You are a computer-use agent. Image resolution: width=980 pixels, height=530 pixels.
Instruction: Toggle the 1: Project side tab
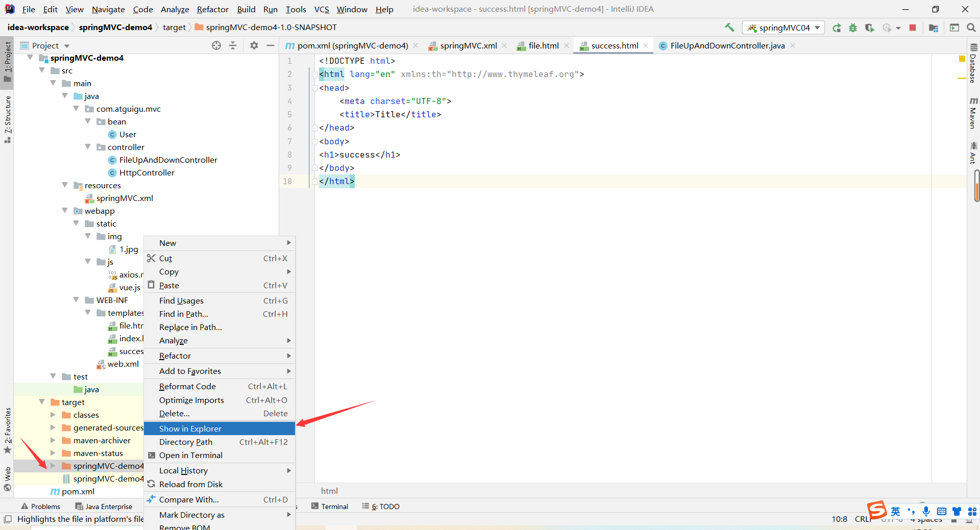coord(7,62)
